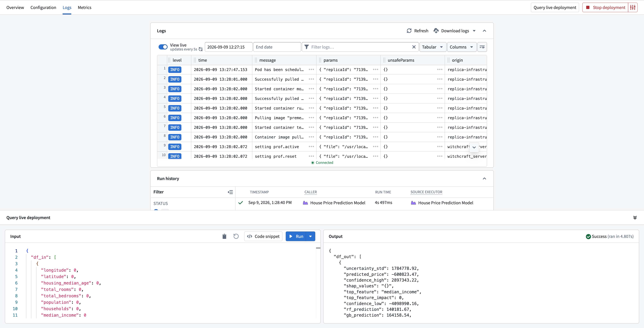
Task: Open House Price Prediction Model caller link
Action: 338,203
